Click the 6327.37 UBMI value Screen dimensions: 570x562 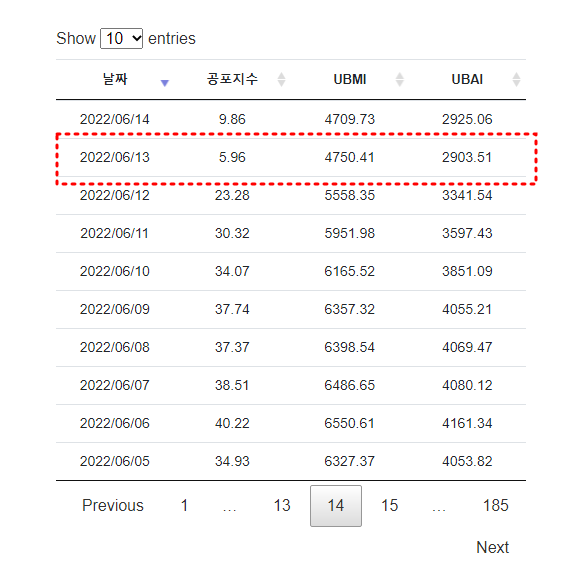(349, 461)
